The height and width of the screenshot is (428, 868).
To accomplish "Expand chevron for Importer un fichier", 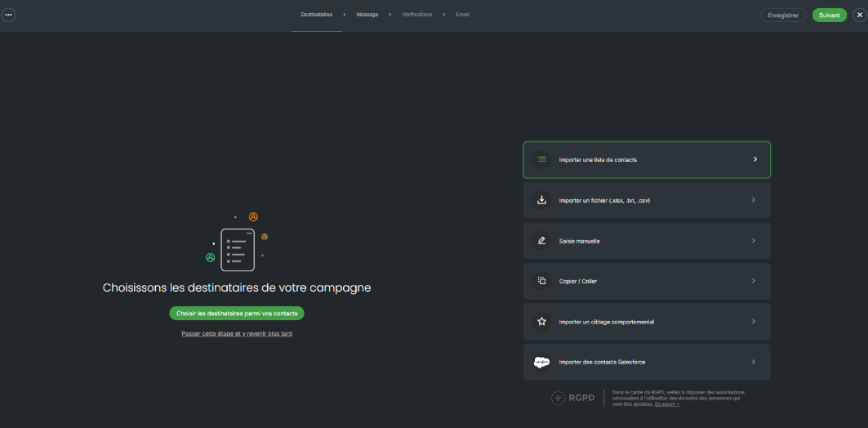I will tap(754, 200).
